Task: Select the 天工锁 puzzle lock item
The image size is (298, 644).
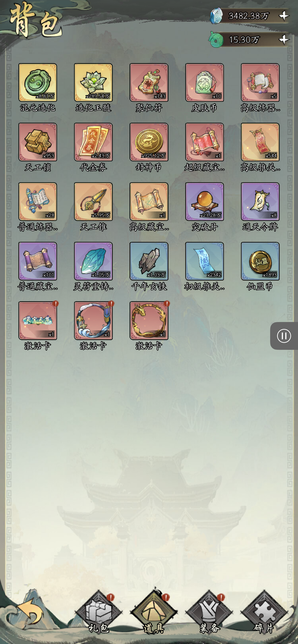Action: 38,142
